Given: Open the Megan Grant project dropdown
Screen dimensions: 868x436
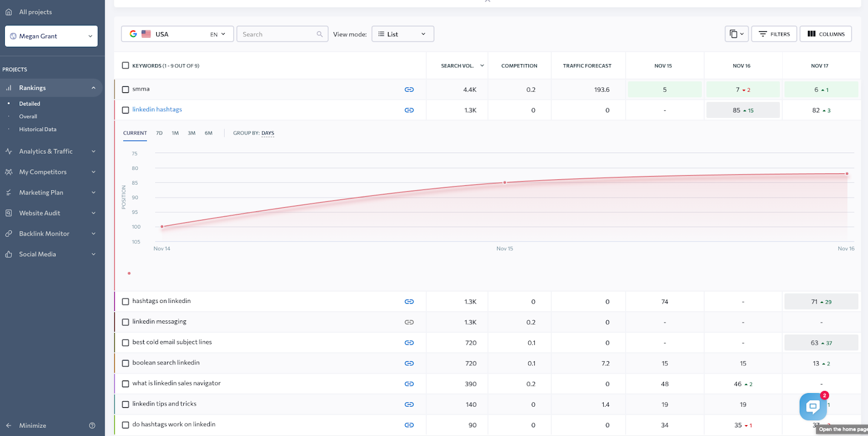Looking at the screenshot, I should (x=52, y=36).
